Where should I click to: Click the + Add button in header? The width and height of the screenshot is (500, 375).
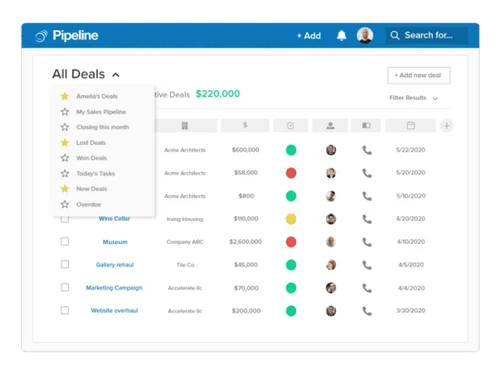point(309,36)
